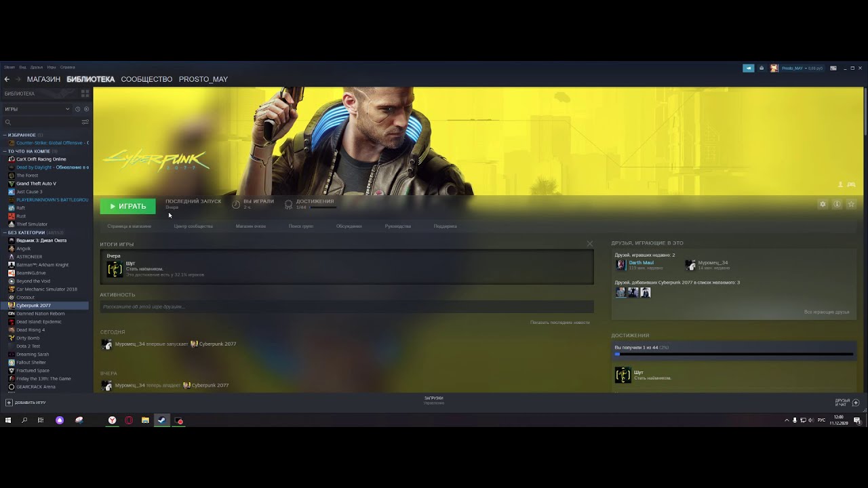
Task: Open Поддержка link
Action: [x=445, y=226]
